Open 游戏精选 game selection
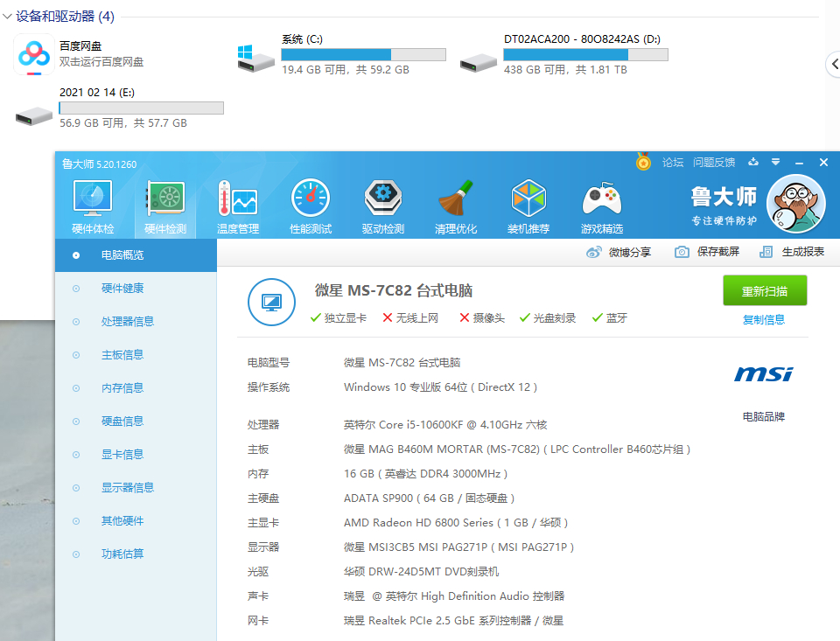The height and width of the screenshot is (641, 840). point(602,206)
